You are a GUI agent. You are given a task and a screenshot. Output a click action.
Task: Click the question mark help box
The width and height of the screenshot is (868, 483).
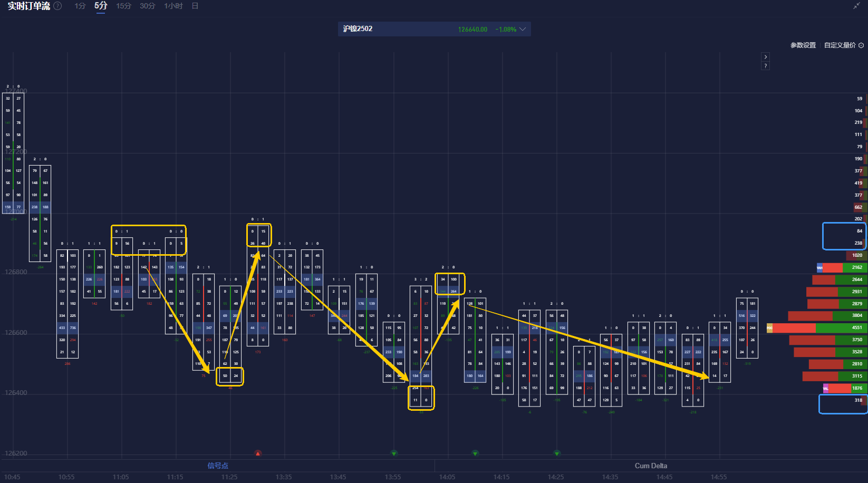(x=766, y=66)
